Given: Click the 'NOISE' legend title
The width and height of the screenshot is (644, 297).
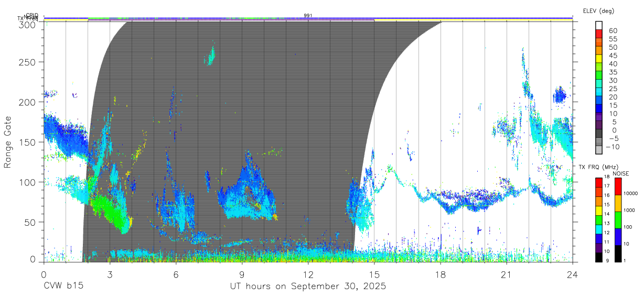Looking at the screenshot, I should (620, 173).
